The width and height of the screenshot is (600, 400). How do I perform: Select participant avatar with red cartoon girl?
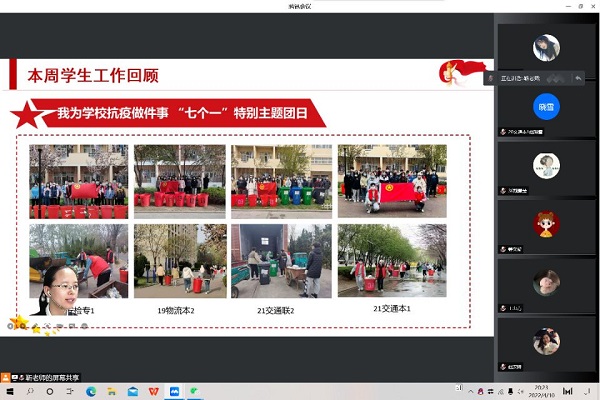[546, 224]
